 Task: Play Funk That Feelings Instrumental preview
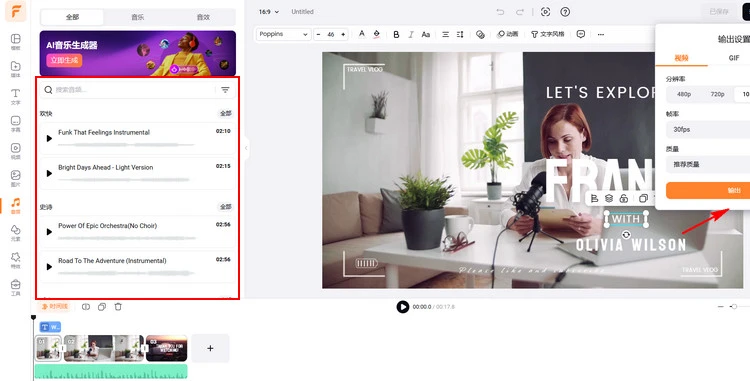tap(49, 138)
